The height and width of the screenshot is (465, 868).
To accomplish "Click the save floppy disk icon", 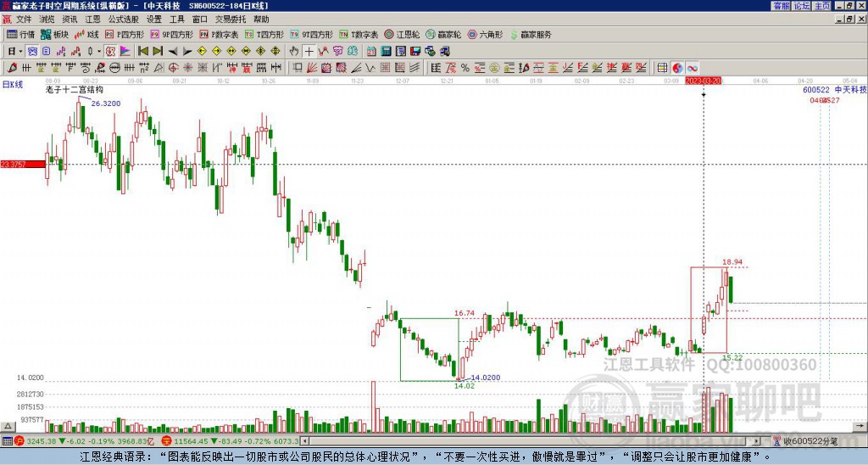I will 416,52.
